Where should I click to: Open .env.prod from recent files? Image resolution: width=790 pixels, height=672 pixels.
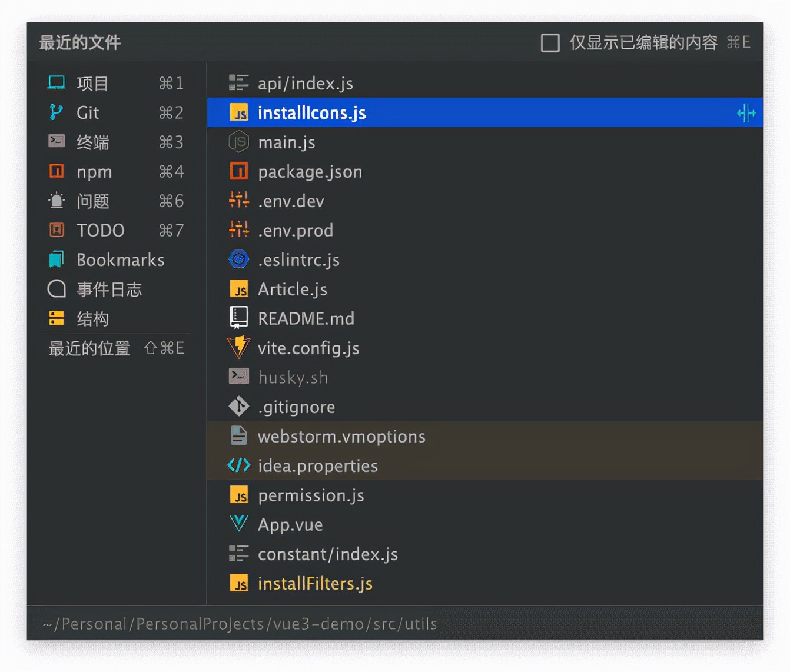pyautogui.click(x=484, y=230)
